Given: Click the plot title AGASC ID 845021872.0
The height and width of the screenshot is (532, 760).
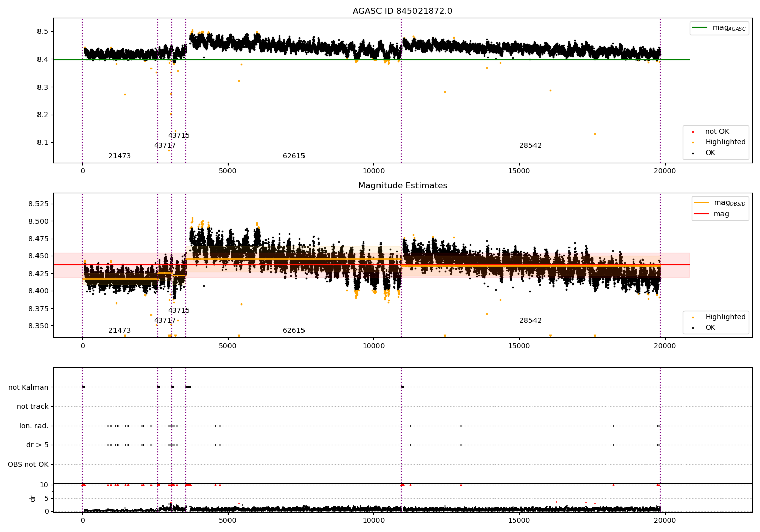Looking at the screenshot, I should [x=402, y=11].
